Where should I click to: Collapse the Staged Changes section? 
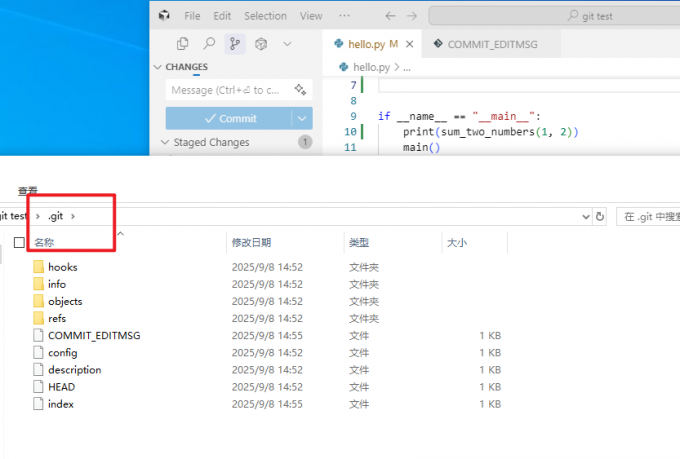[166, 142]
